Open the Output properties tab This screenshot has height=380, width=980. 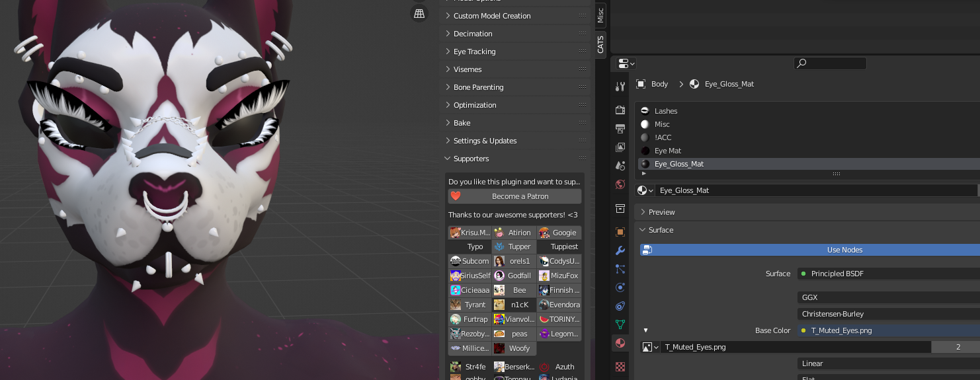click(620, 128)
